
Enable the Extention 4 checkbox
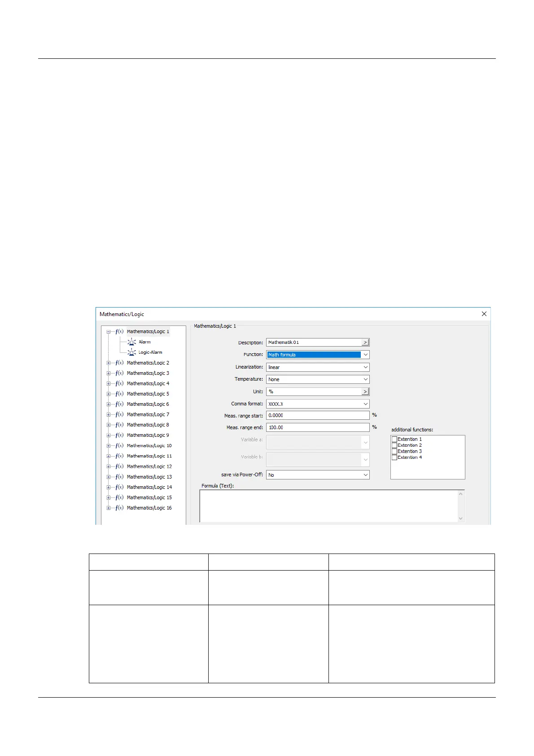(394, 457)
